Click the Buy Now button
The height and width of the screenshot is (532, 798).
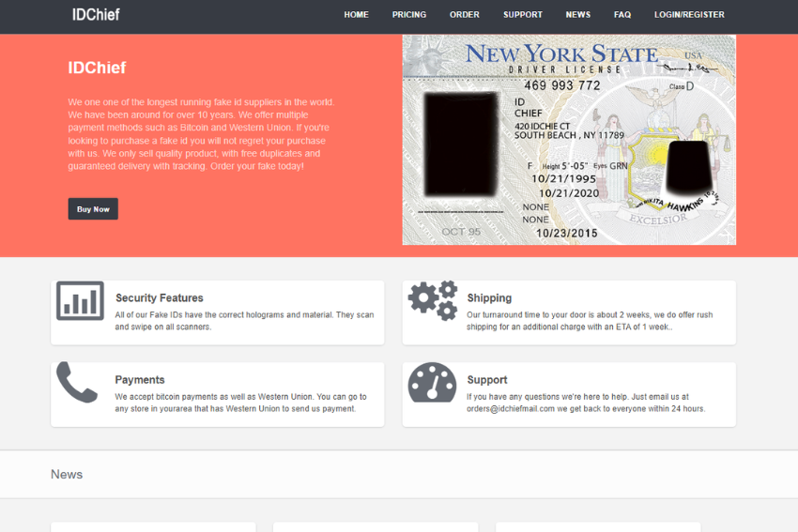93,209
